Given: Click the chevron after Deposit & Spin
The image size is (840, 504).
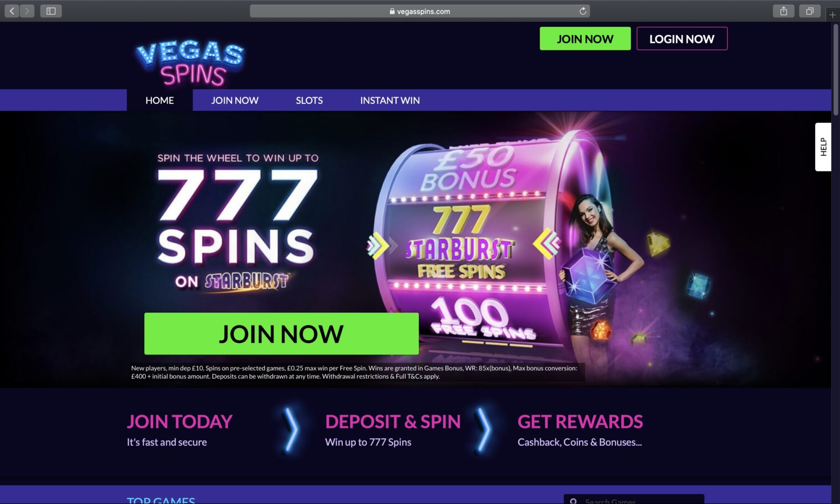Looking at the screenshot, I should [484, 430].
